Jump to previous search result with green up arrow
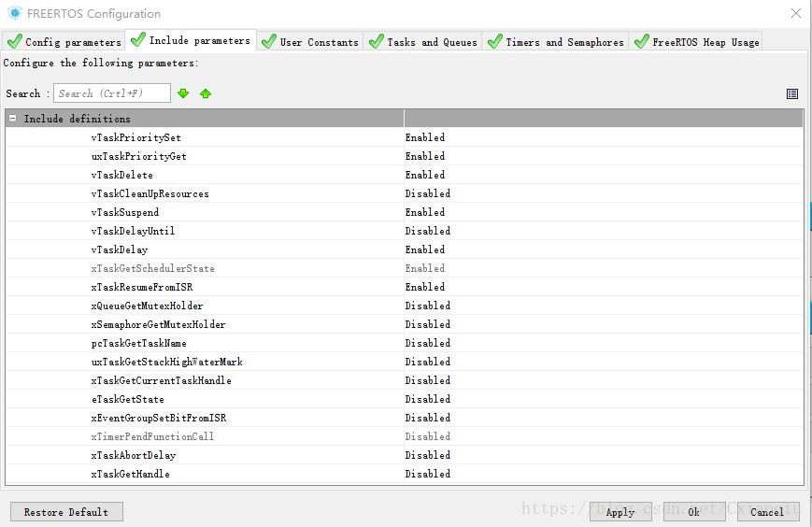 point(206,93)
